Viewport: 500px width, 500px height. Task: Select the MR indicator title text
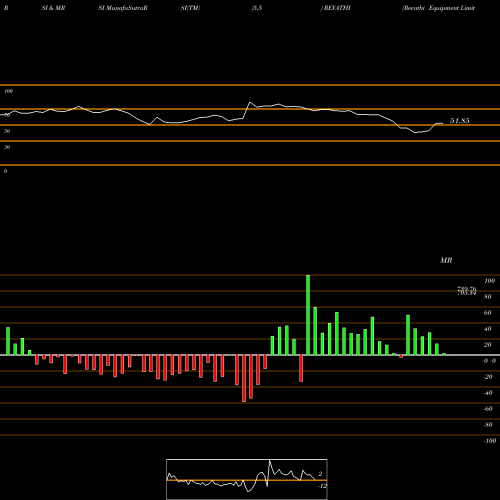click(x=446, y=260)
